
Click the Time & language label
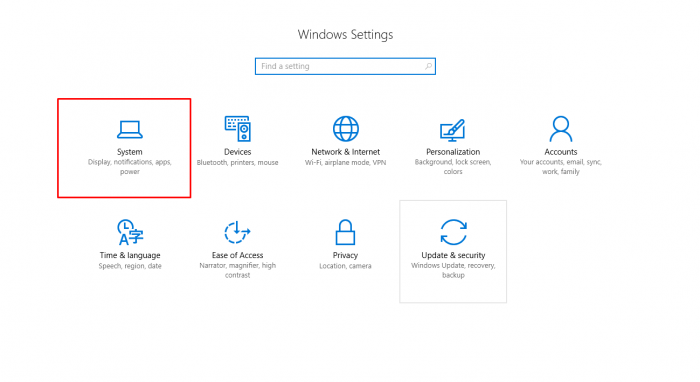(x=130, y=255)
